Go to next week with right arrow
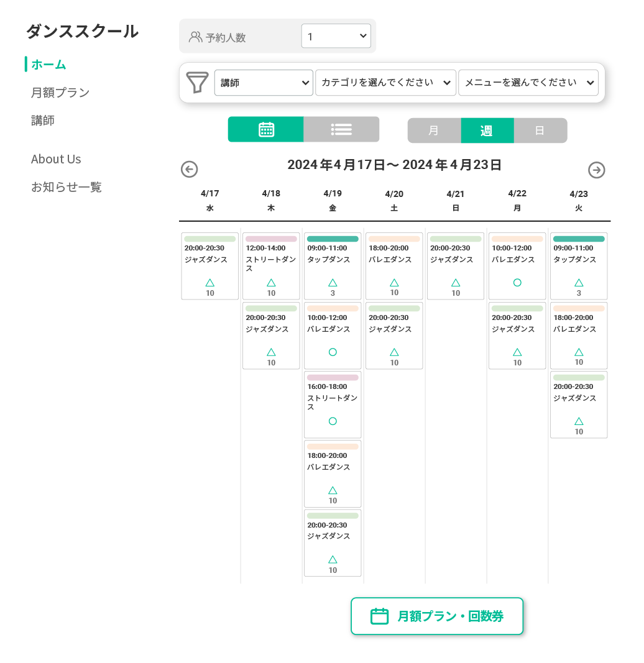Viewport: 644px width, 663px height. coord(596,170)
